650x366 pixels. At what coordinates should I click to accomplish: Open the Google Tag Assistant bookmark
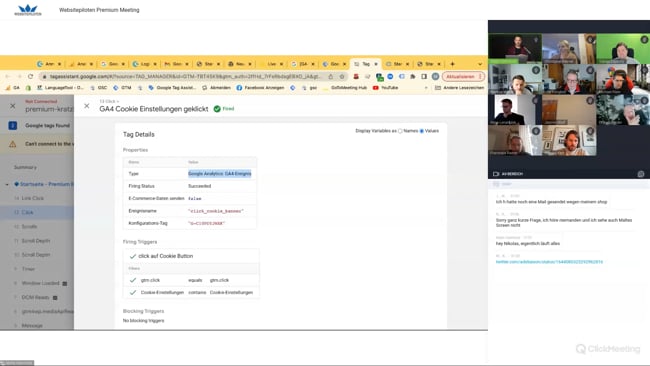click(172, 88)
